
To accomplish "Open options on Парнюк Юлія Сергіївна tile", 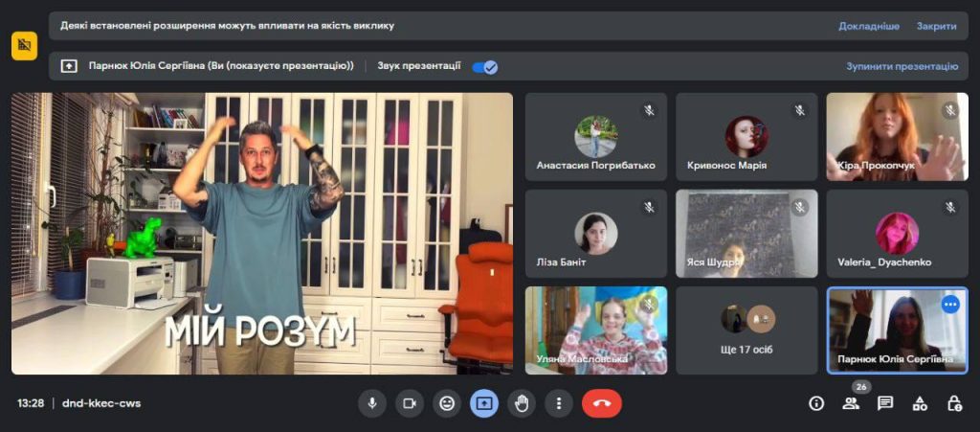I will coord(949,305).
